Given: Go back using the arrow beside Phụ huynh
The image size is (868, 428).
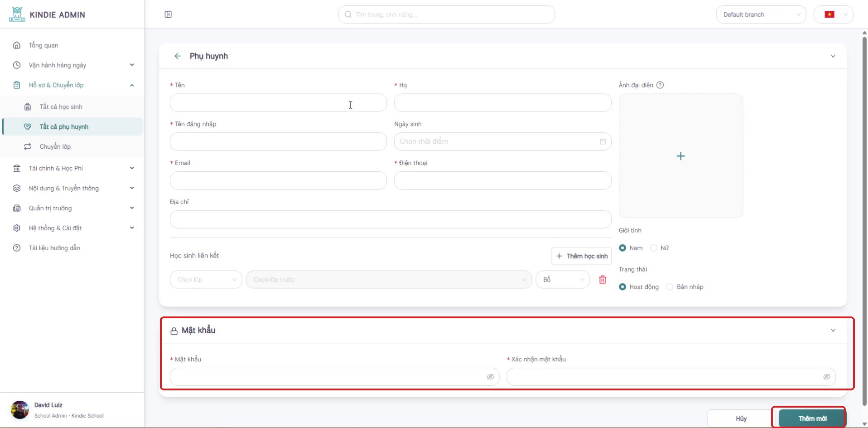Looking at the screenshot, I should click(178, 56).
